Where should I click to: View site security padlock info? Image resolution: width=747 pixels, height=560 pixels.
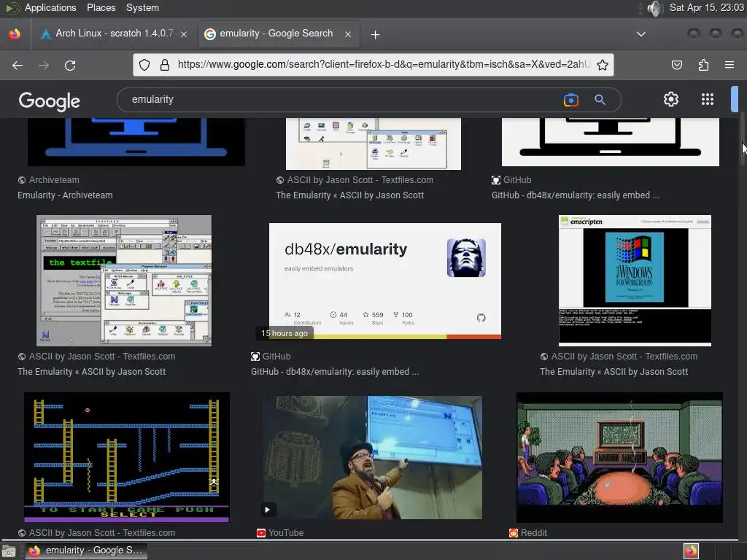pos(165,65)
